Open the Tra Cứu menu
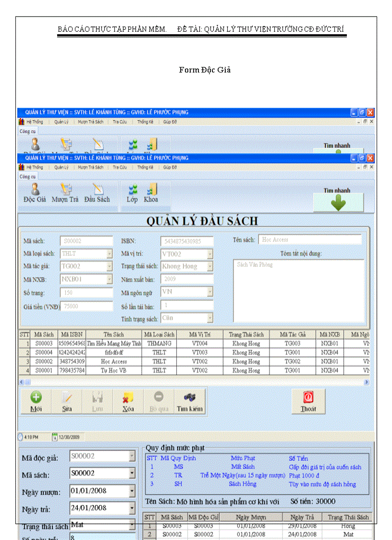Screen dimensions: 392x540 pos(119,167)
